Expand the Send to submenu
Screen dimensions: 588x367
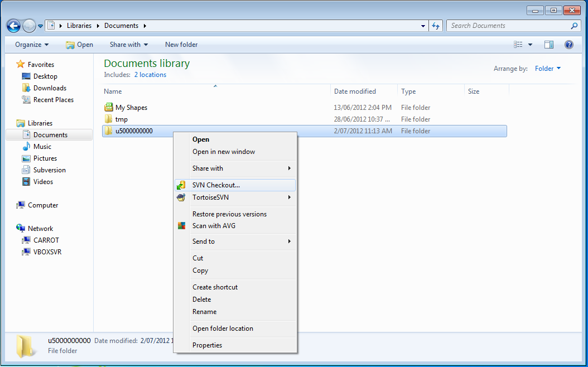[202, 241]
